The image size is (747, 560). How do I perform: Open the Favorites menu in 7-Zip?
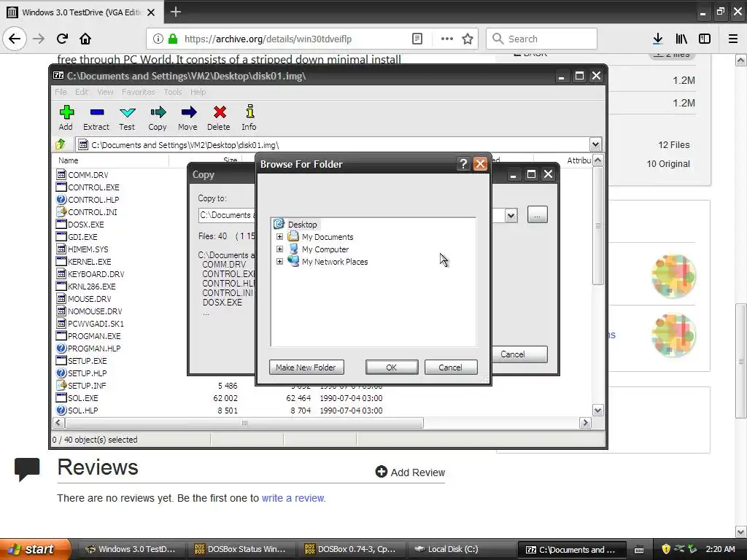[x=138, y=92]
